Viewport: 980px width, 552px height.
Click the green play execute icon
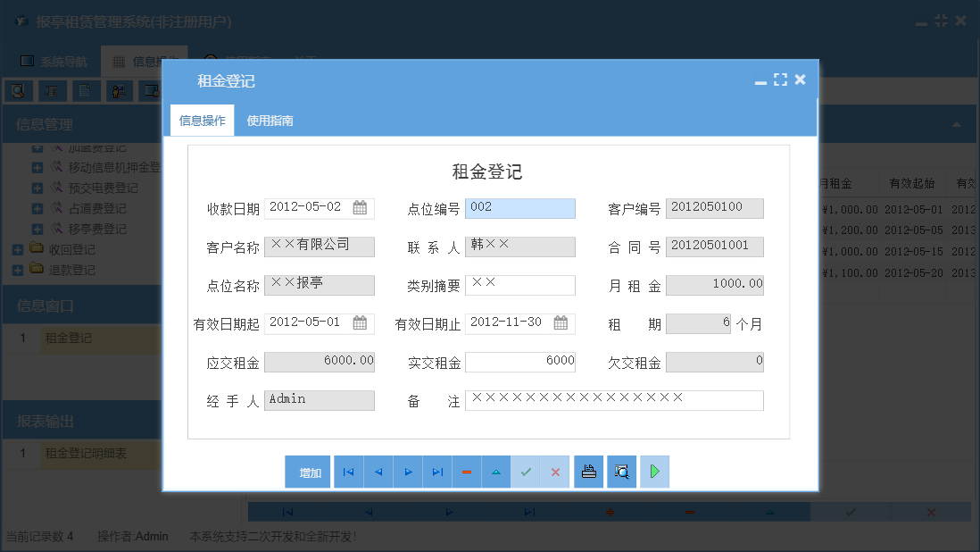coord(654,472)
